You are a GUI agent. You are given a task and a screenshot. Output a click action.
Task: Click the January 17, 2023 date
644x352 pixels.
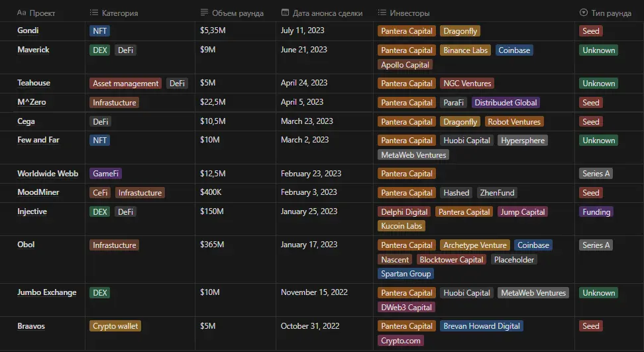pyautogui.click(x=309, y=245)
